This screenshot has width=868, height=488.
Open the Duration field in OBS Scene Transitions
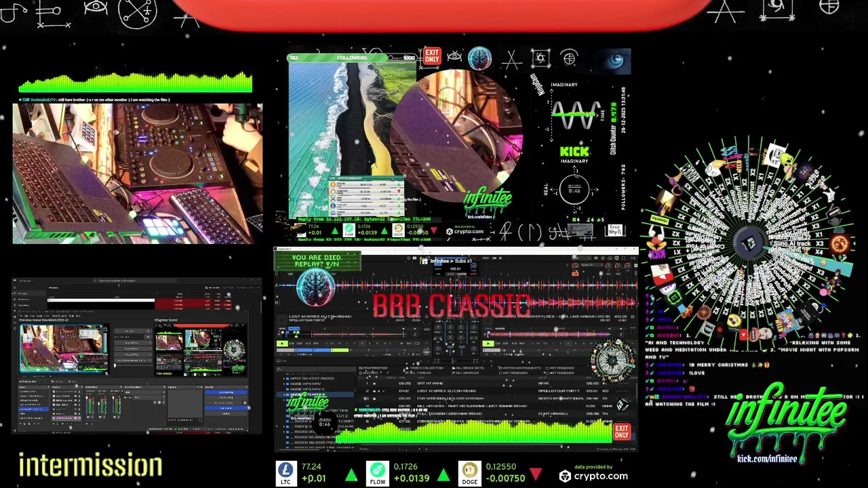pyautogui.click(x=149, y=397)
